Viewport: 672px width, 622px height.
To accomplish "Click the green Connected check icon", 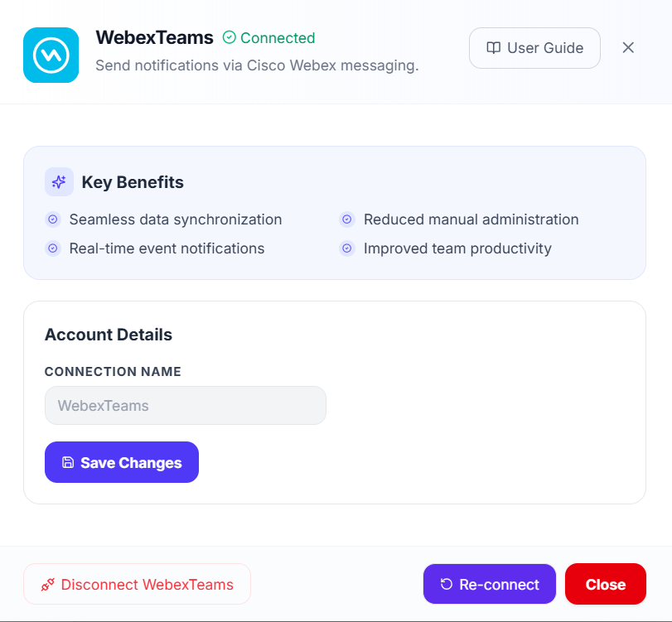I will (230, 38).
